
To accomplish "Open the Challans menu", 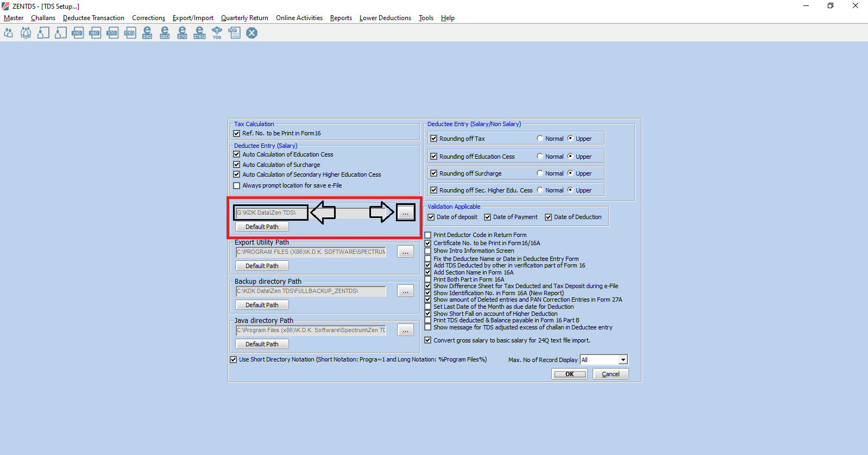I will pyautogui.click(x=43, y=18).
